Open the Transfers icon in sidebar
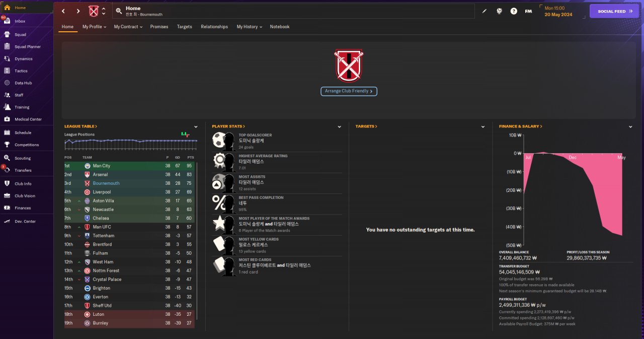Image resolution: width=644 pixels, height=339 pixels. [7, 170]
